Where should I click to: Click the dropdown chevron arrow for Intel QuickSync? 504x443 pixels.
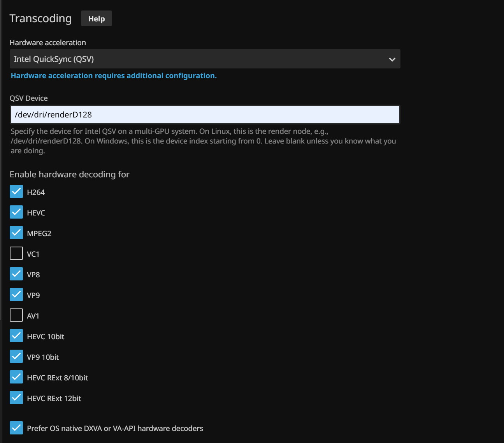pos(392,60)
